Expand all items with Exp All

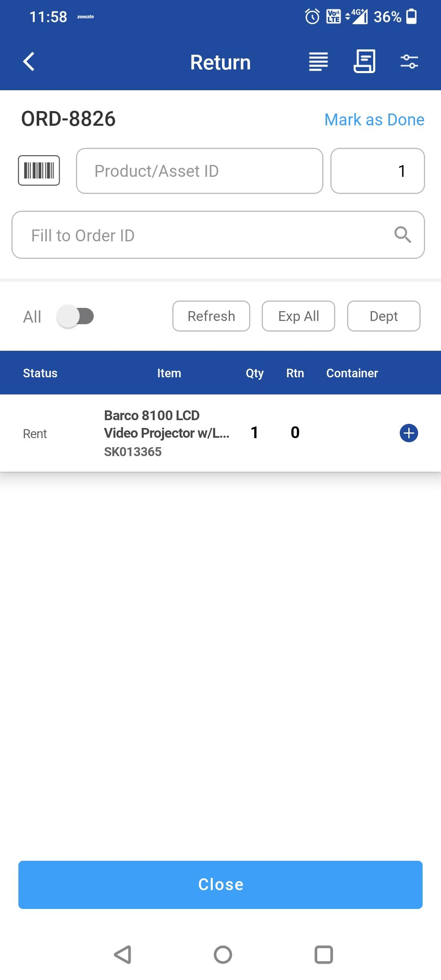tap(298, 316)
